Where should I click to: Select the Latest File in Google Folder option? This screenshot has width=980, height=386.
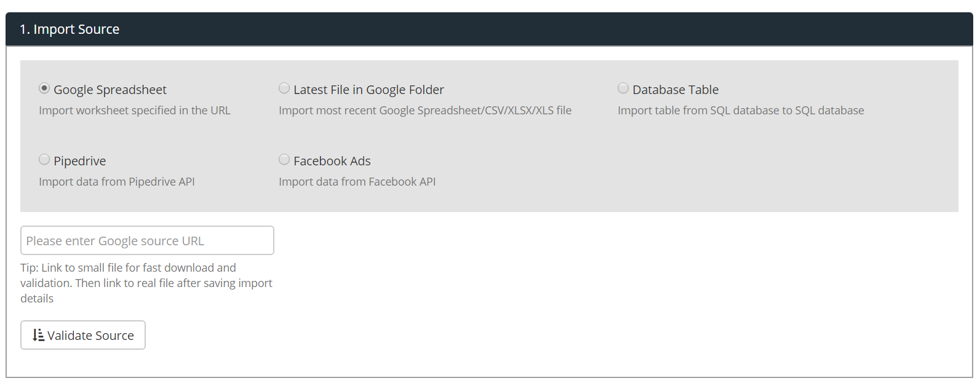pyautogui.click(x=284, y=88)
